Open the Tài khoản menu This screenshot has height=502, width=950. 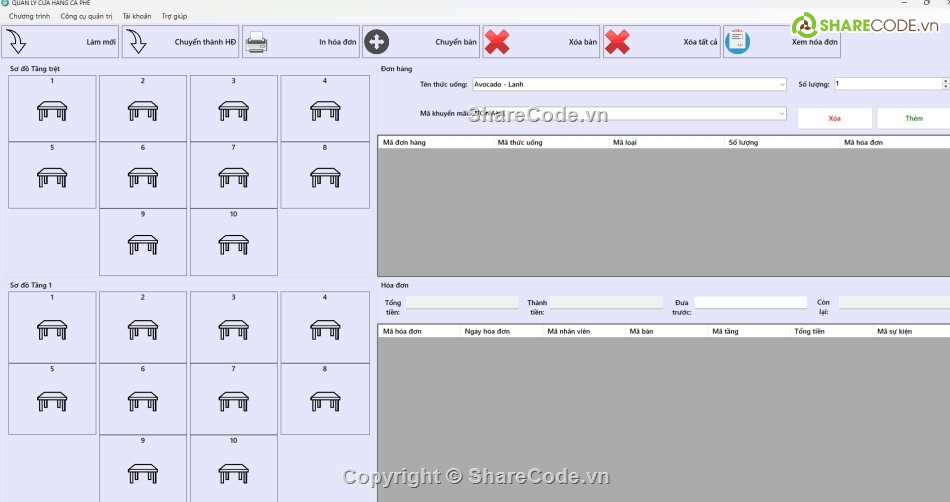(x=137, y=16)
